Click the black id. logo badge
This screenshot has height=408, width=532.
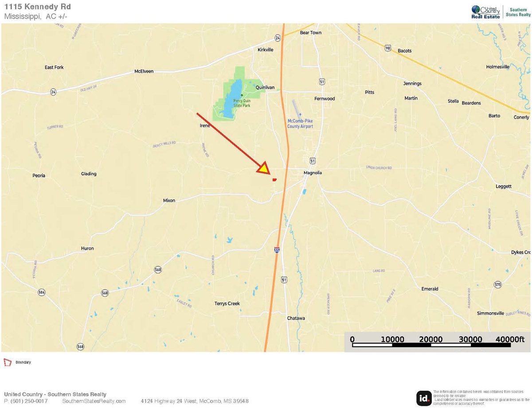point(424,398)
